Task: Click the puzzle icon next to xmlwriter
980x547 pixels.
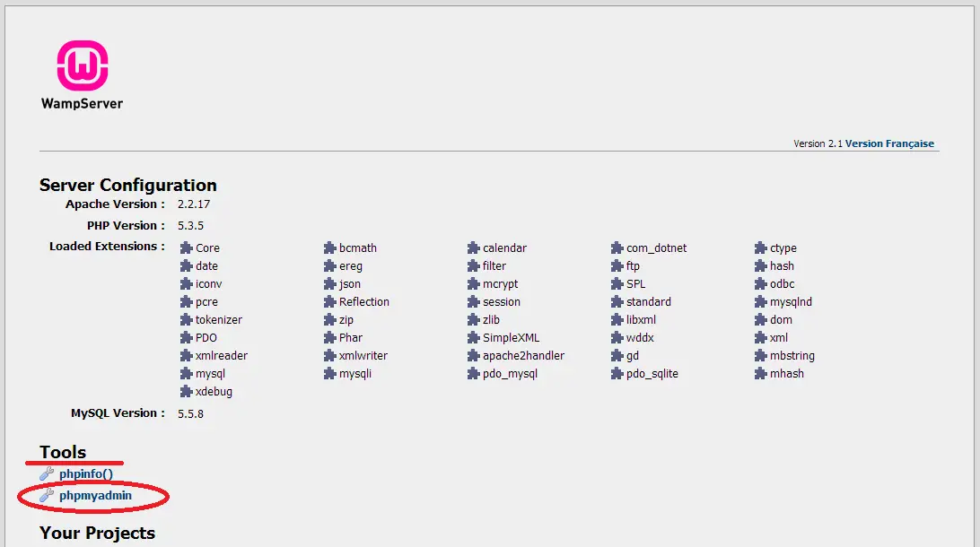Action: click(x=330, y=356)
